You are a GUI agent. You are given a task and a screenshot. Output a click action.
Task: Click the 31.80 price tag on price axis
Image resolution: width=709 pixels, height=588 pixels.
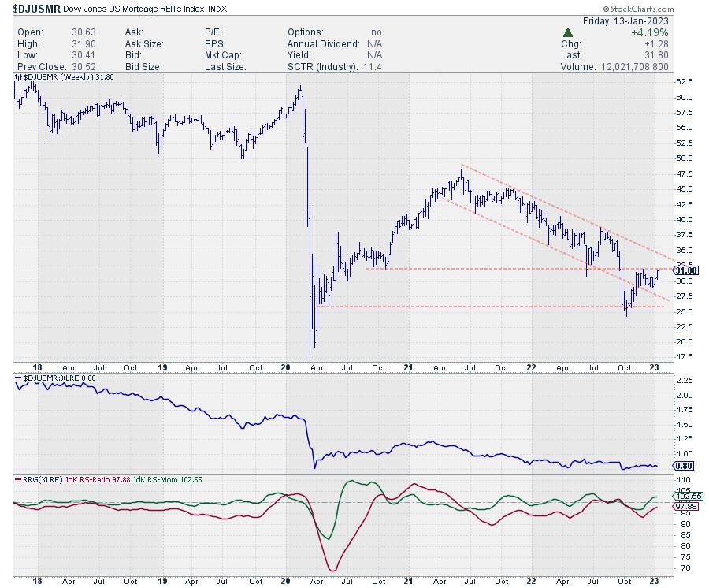686,270
